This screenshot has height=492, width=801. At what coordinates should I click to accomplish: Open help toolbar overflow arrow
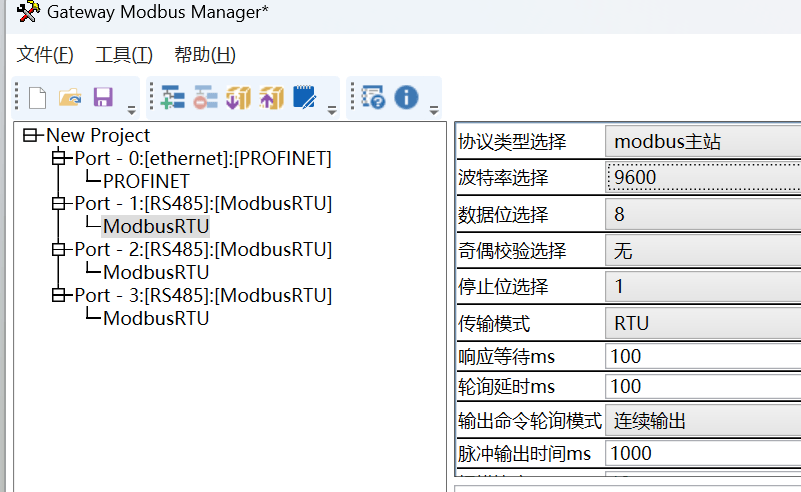click(434, 110)
